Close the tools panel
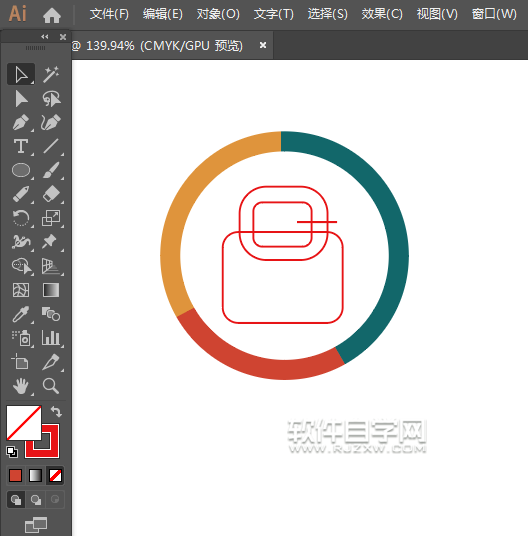 pos(63,37)
